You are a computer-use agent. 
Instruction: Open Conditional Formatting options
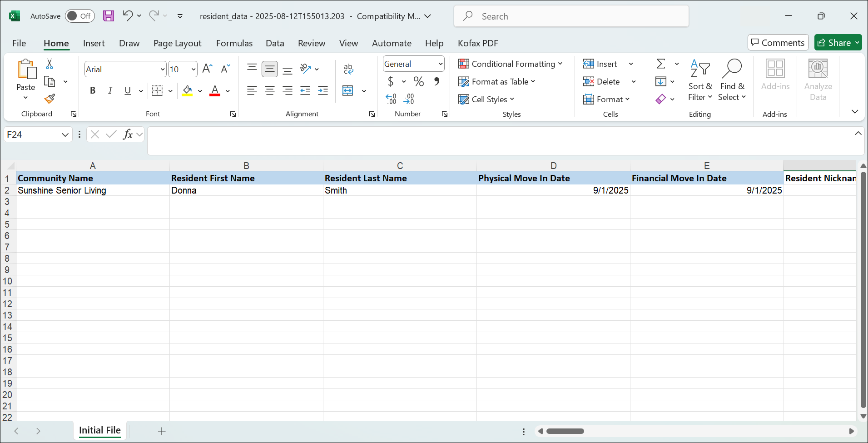[x=511, y=64]
